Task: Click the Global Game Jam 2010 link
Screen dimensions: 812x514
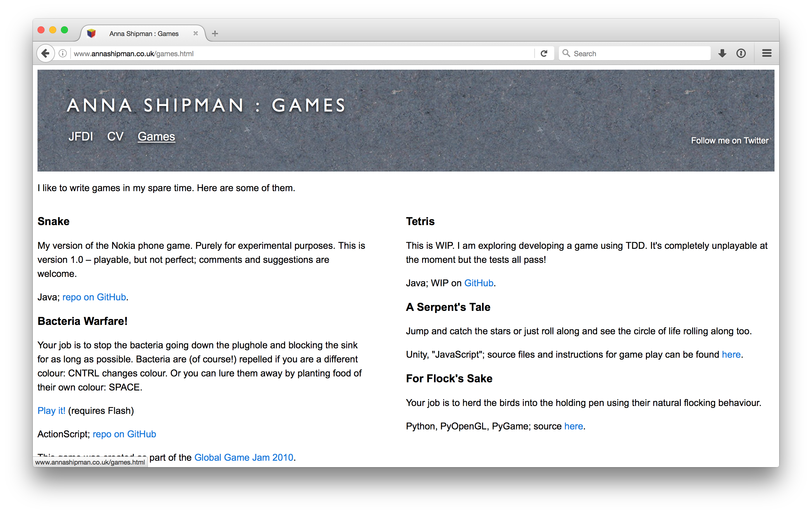Action: (244, 457)
